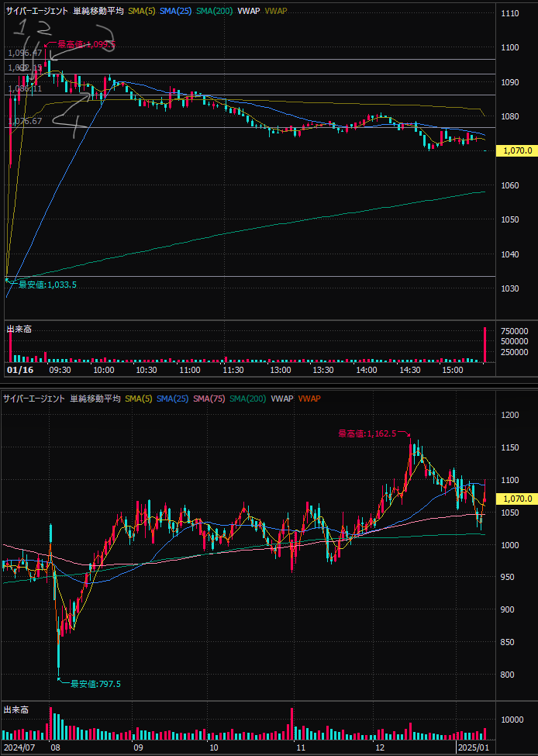This screenshot has width=538, height=756.
Task: Click 出来高 label in the intraday volume panel
Action: (19, 330)
